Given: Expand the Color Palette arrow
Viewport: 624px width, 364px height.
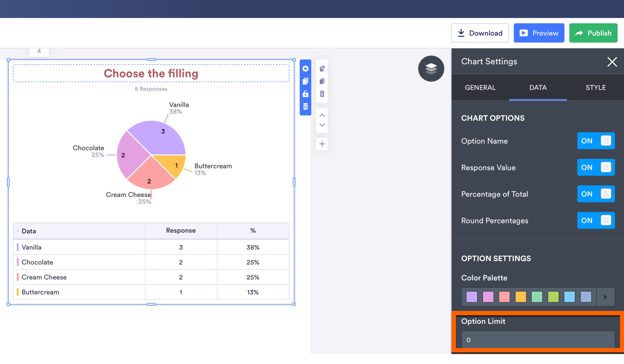Looking at the screenshot, I should (x=606, y=297).
